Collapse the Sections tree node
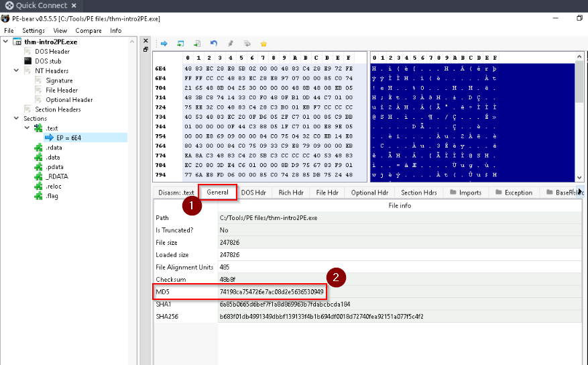 click(16, 118)
